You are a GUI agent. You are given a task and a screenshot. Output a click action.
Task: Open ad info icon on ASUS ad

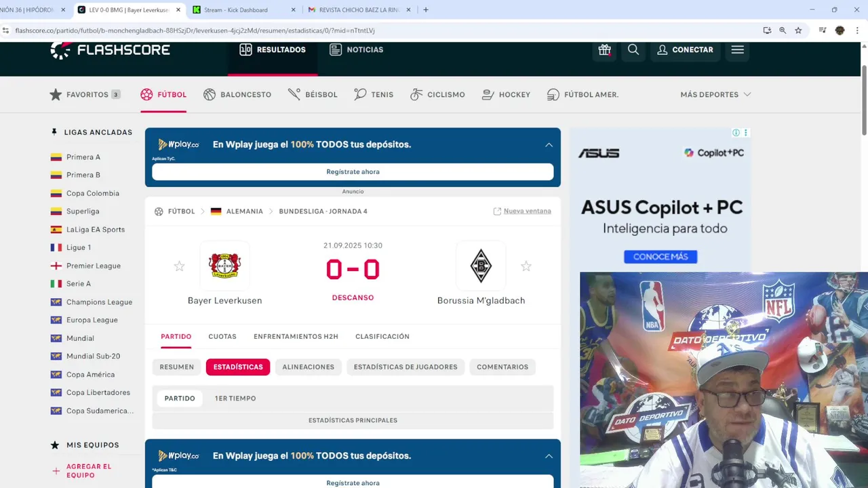(736, 133)
